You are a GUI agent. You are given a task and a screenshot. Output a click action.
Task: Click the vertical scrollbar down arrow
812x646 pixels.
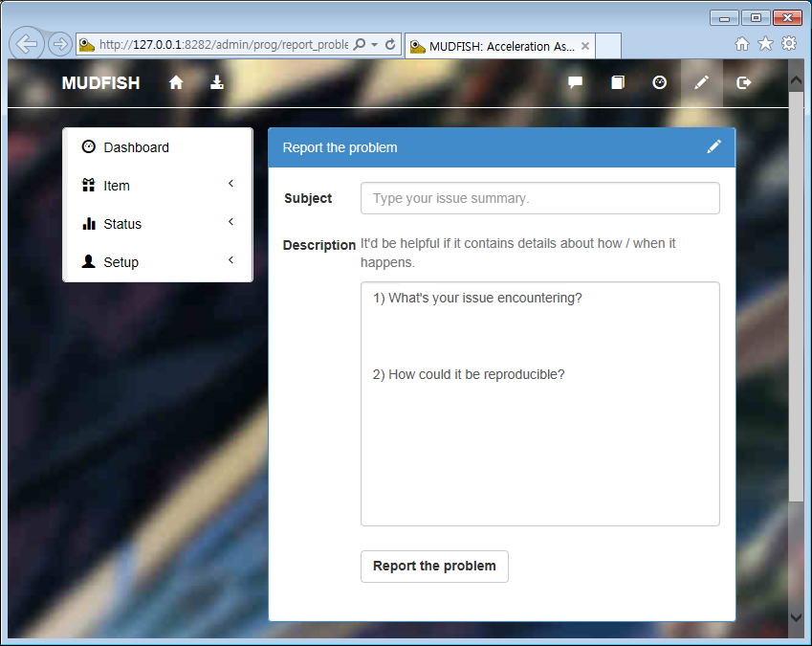point(796,617)
